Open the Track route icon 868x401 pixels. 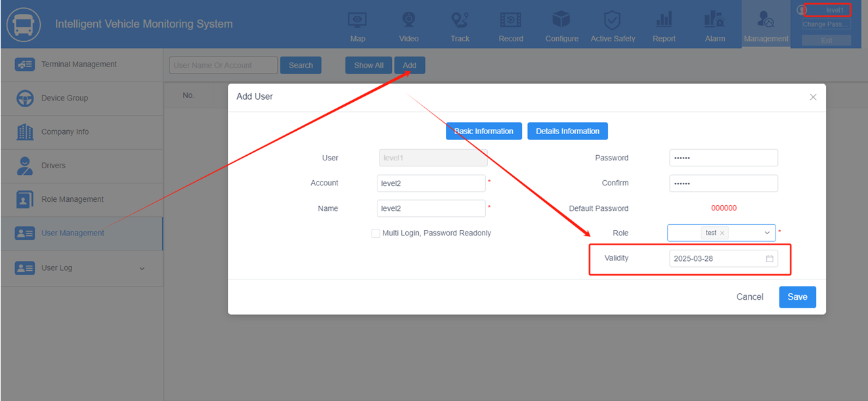(x=460, y=20)
